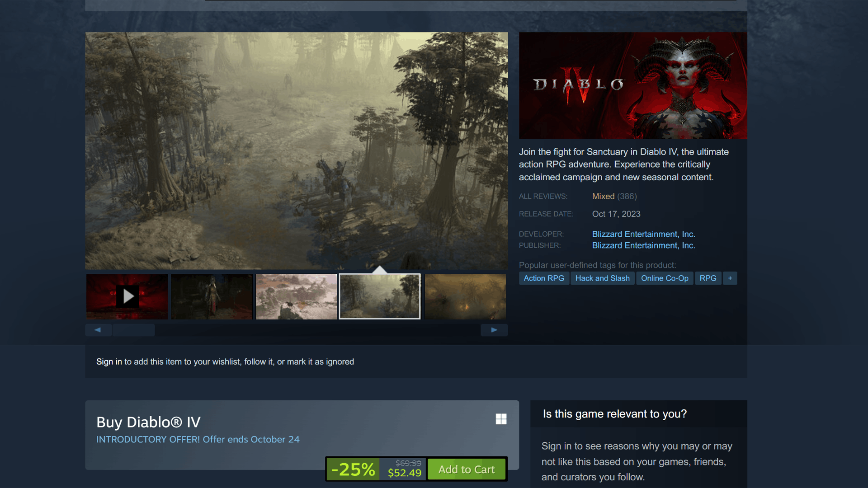Click the Blizzard Entertainment publisher link
Screen dimensions: 868x488
tap(643, 245)
